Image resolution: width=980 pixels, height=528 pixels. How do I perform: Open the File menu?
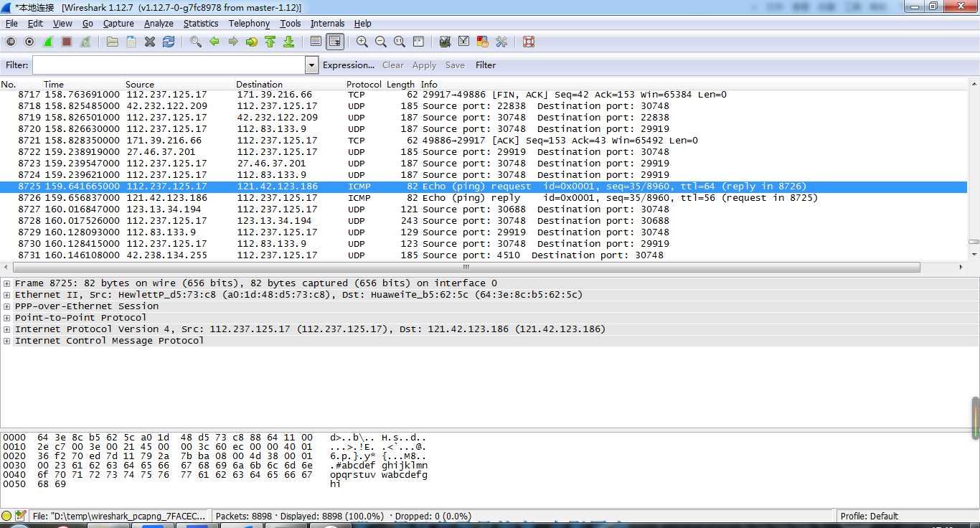[x=11, y=24]
